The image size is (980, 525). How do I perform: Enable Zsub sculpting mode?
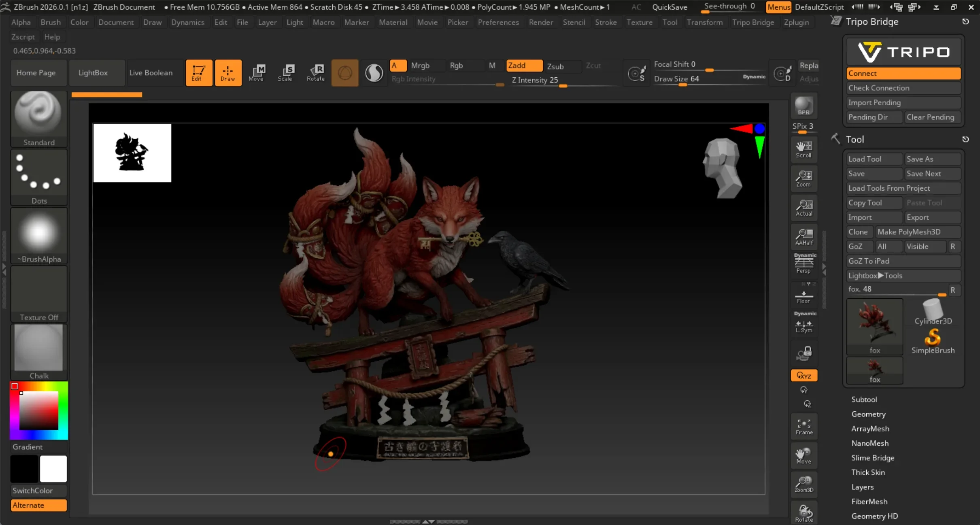(x=562, y=66)
